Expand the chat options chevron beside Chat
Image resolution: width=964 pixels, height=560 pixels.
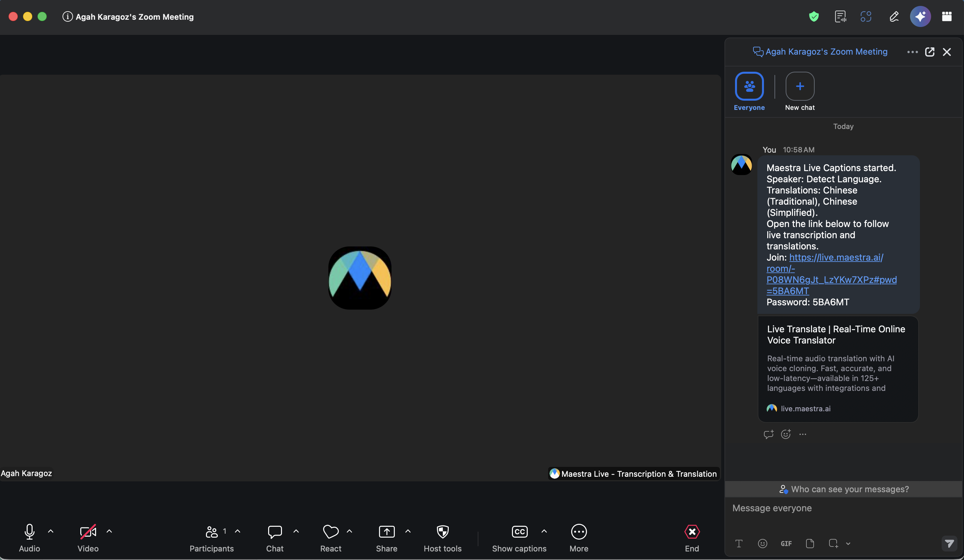(x=296, y=531)
